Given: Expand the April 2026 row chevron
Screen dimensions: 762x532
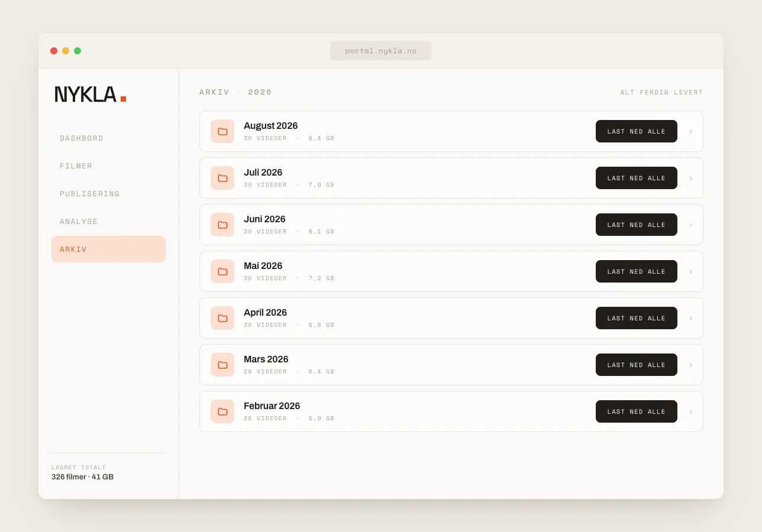Looking at the screenshot, I should pyautogui.click(x=690, y=318).
